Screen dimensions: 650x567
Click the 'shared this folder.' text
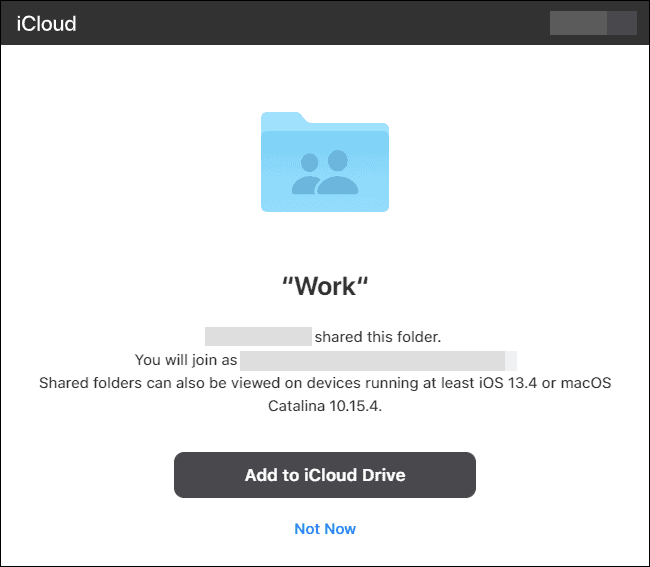378,337
